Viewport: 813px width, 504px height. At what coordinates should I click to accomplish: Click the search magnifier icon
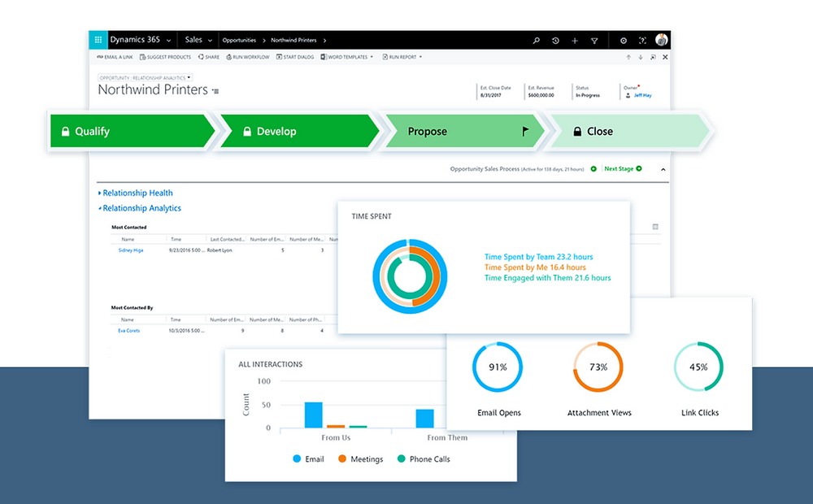coord(536,41)
